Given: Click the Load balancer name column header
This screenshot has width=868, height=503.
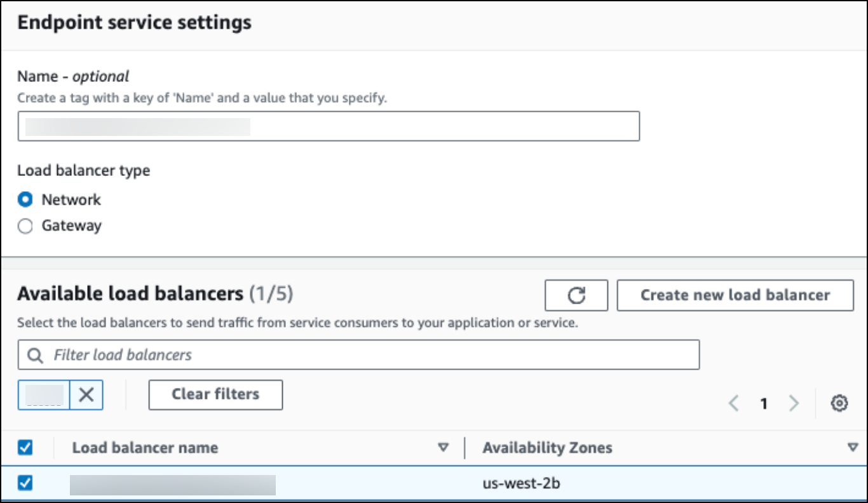Looking at the screenshot, I should 145,448.
